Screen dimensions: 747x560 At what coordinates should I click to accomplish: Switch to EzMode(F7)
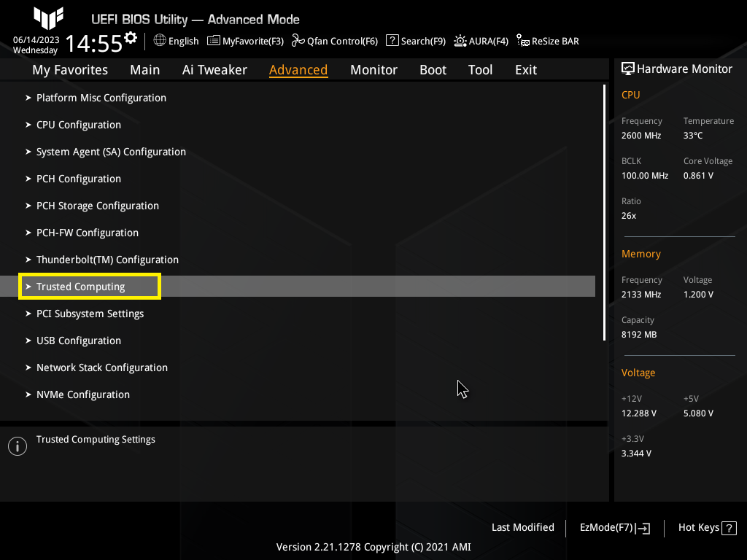pos(614,528)
